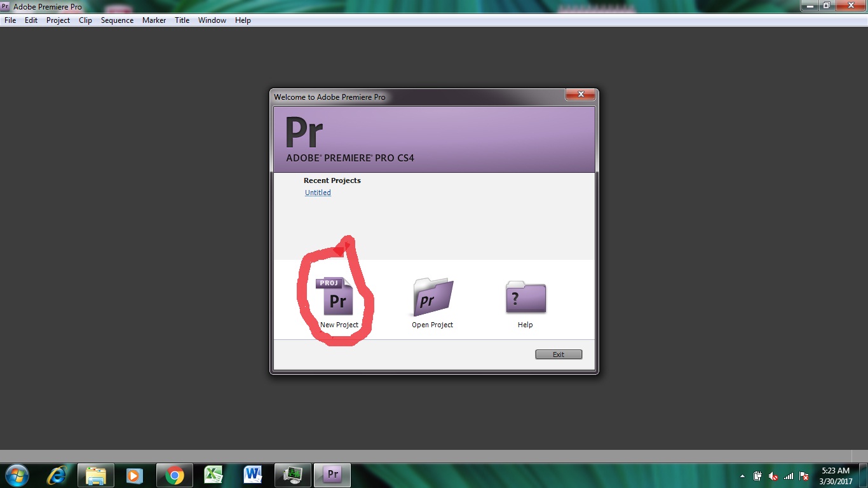The image size is (868, 488).
Task: Click the Action Center flag icon
Action: [x=804, y=476]
